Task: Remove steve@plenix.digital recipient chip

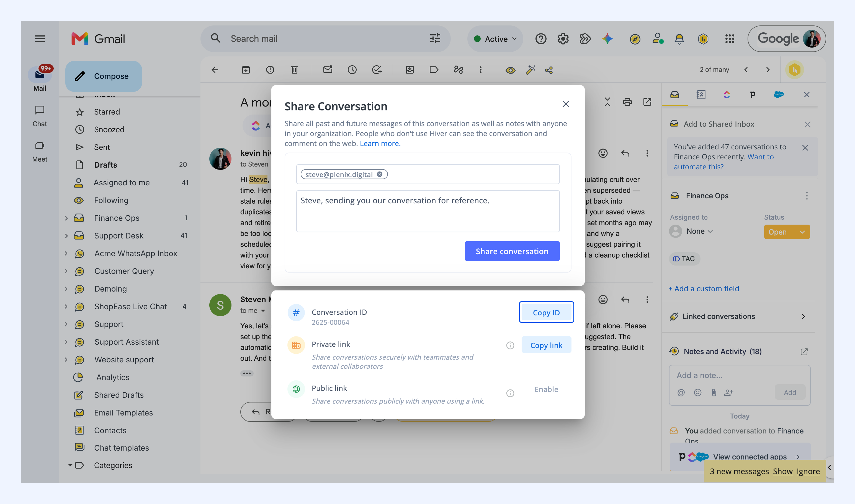Action: tap(379, 174)
